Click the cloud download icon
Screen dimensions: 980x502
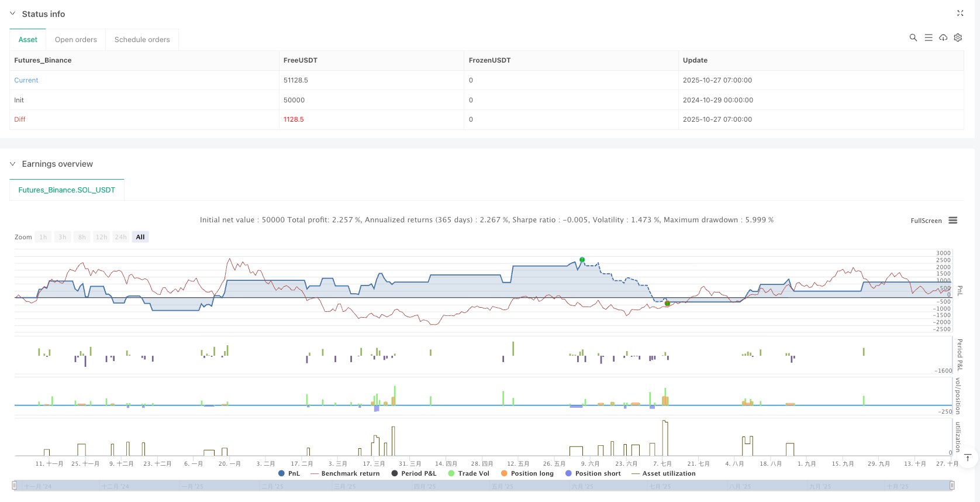point(943,37)
